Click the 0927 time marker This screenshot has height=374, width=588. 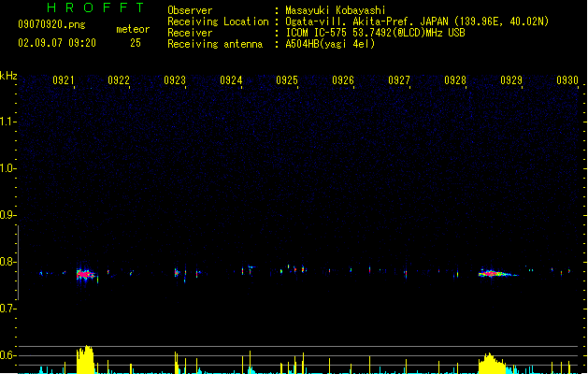coord(399,80)
